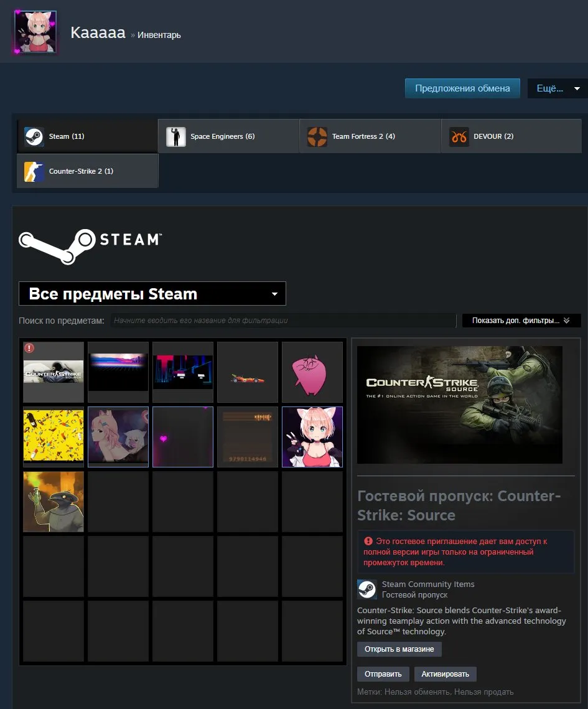The width and height of the screenshot is (588, 709).
Task: Click the Steam Community Items icon
Action: coord(367,589)
